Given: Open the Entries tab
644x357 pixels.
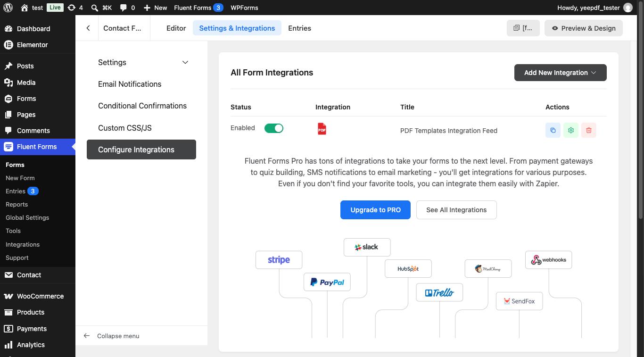Looking at the screenshot, I should click(300, 28).
